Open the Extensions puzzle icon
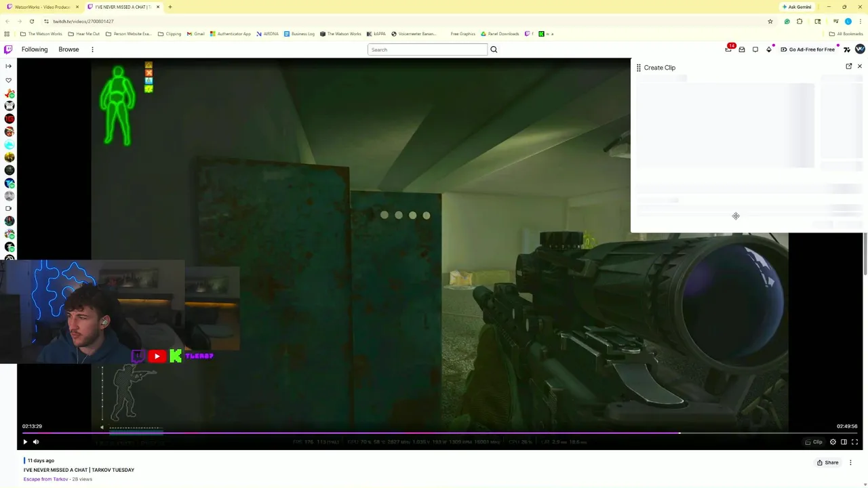This screenshot has height=488, width=868. pos(800,22)
